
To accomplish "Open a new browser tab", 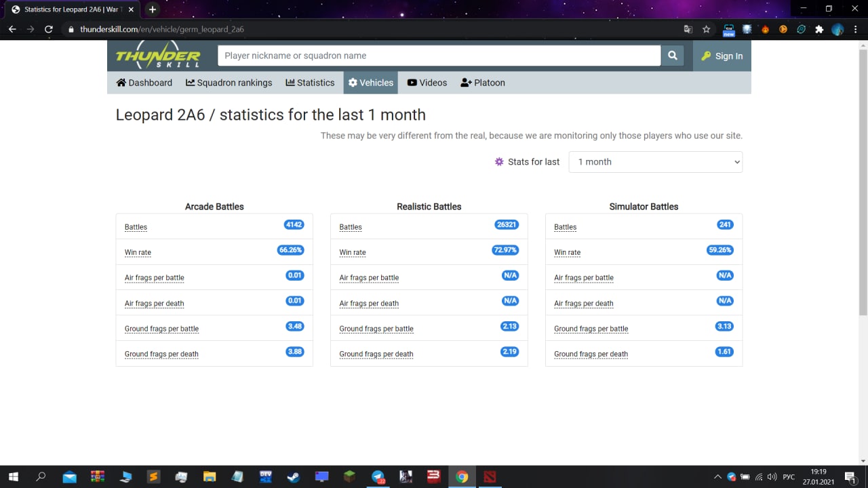I will tap(153, 9).
